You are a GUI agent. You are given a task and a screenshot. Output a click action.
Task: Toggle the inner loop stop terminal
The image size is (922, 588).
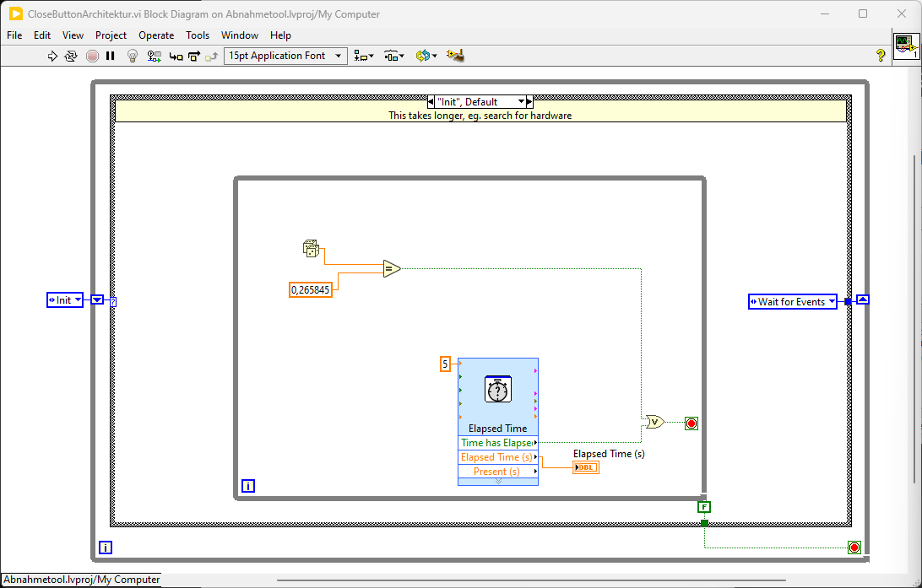(x=691, y=423)
